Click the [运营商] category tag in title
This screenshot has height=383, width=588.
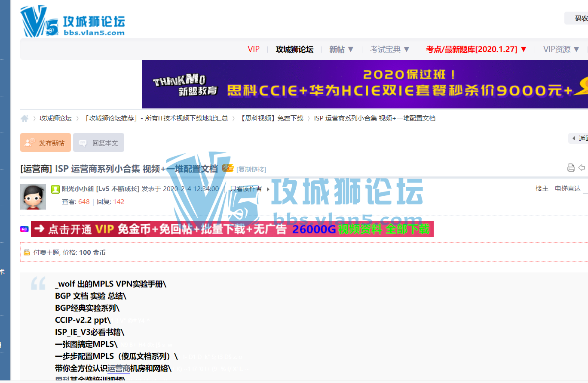(x=36, y=169)
